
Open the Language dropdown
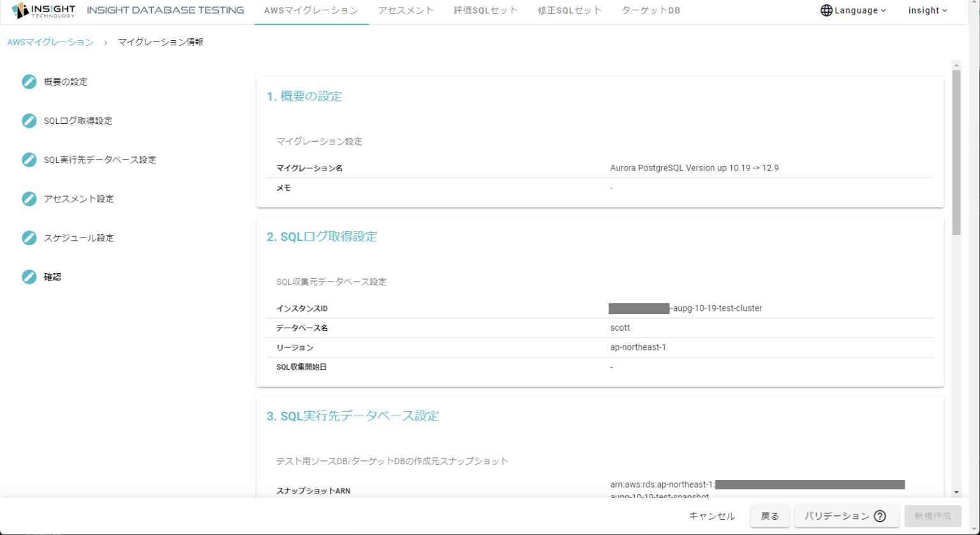[854, 10]
